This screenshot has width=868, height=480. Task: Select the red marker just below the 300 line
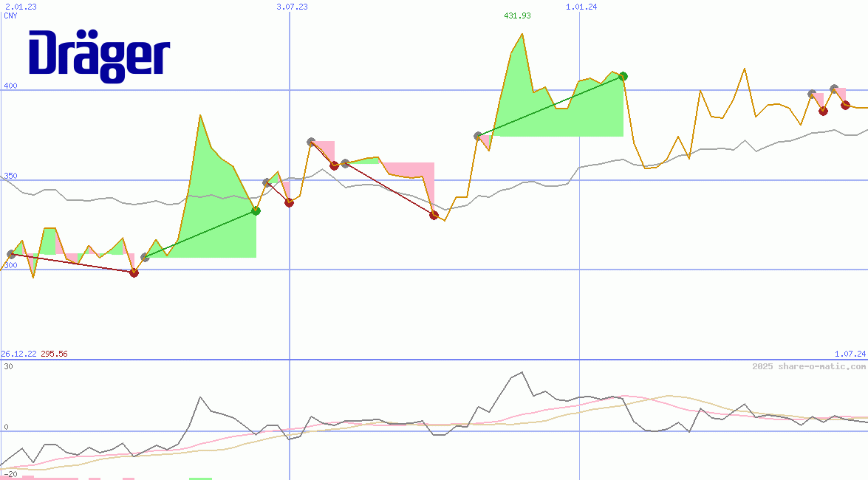pyautogui.click(x=134, y=272)
